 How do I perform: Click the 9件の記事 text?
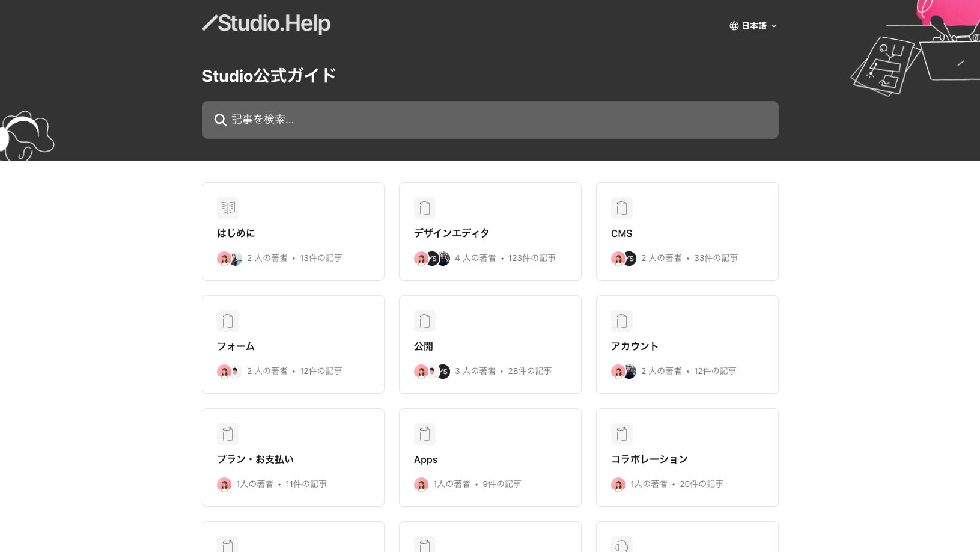502,484
